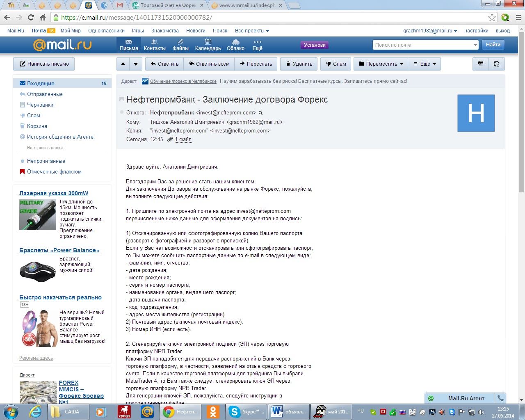Open account dropdown grachm1982@mail.ru
525x420 pixels.
tap(430, 31)
